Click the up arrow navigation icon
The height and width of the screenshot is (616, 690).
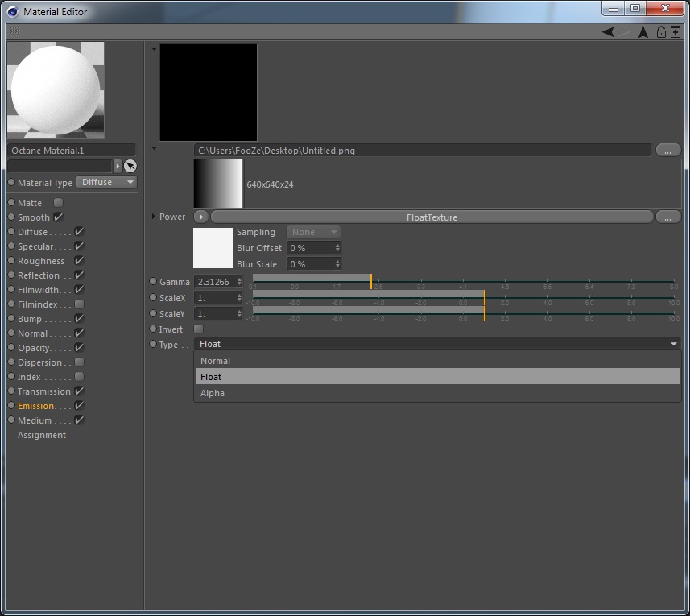tap(643, 32)
